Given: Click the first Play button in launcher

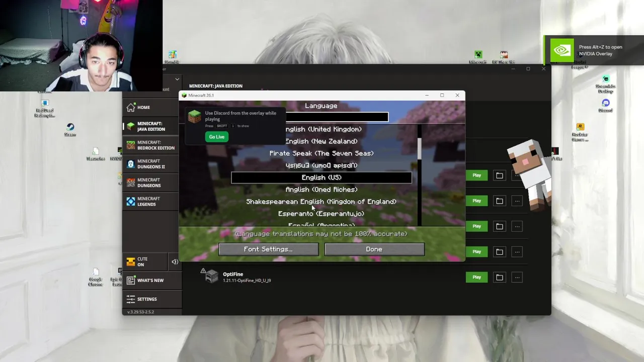Looking at the screenshot, I should pos(476,175).
